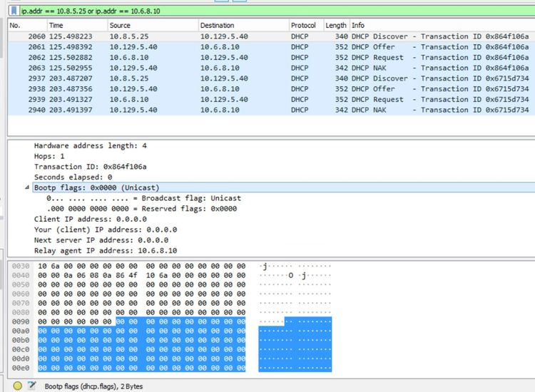The height and width of the screenshot is (392, 535).
Task: Select packet 2938 DHCP Offer row
Action: (x=271, y=89)
